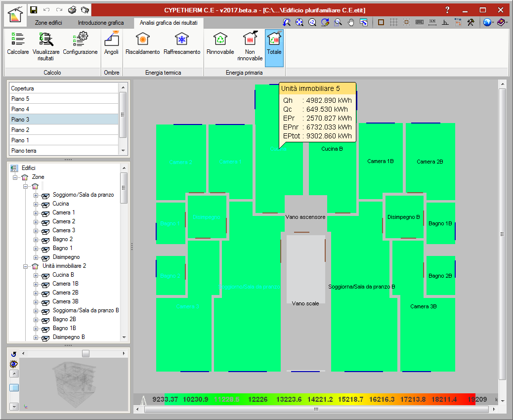Viewport: 513px width, 420px height.
Task: Show Rinnovabile primary energy view
Action: (x=220, y=44)
